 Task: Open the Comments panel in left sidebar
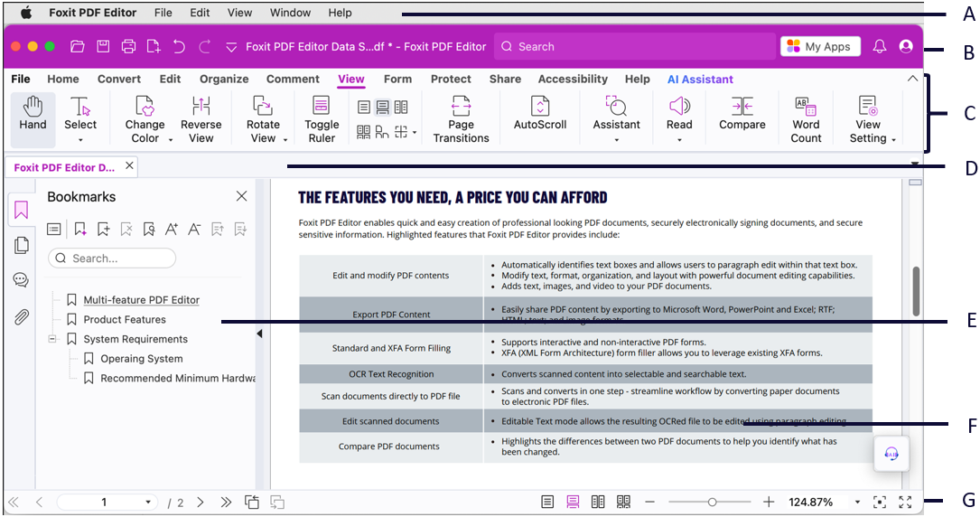coord(22,279)
